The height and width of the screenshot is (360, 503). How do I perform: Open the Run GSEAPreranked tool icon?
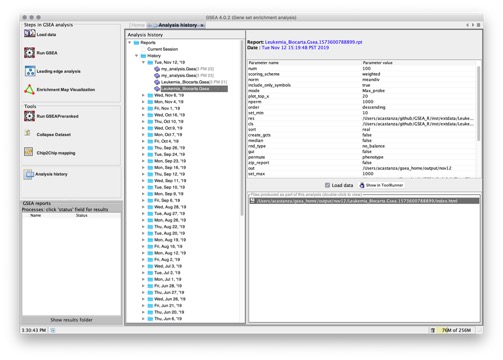coord(29,116)
